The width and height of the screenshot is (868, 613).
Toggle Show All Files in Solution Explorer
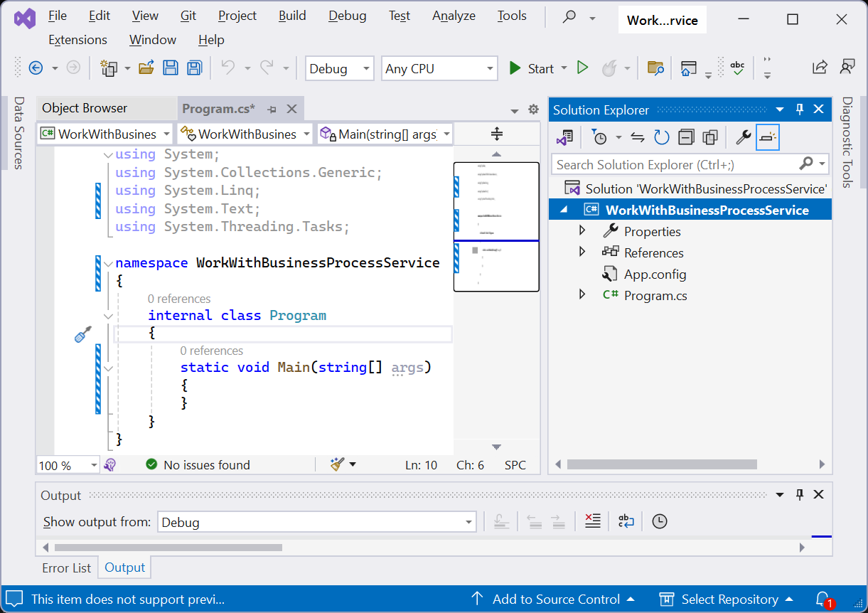pos(710,137)
